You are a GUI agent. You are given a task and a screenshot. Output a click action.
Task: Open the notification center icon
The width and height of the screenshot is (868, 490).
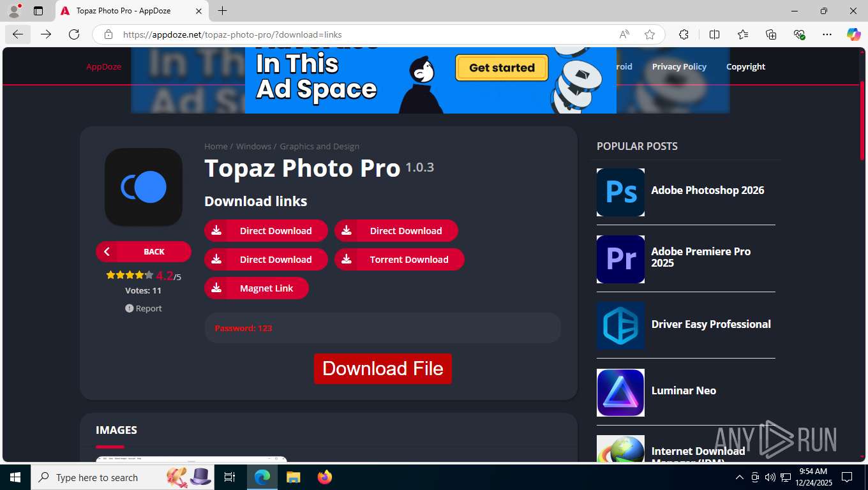(847, 477)
